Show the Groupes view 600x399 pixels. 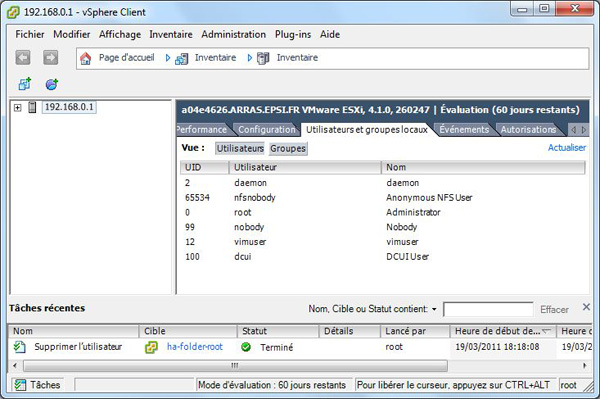[x=288, y=148]
